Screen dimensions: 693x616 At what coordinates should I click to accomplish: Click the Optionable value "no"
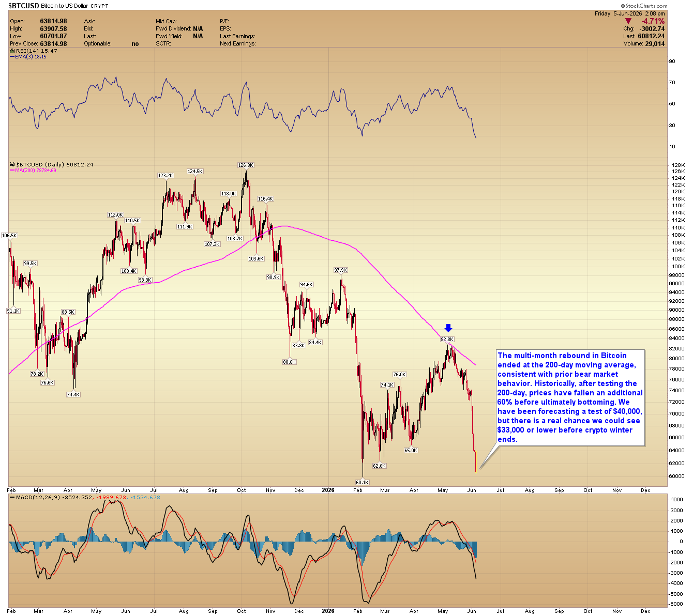click(x=135, y=44)
